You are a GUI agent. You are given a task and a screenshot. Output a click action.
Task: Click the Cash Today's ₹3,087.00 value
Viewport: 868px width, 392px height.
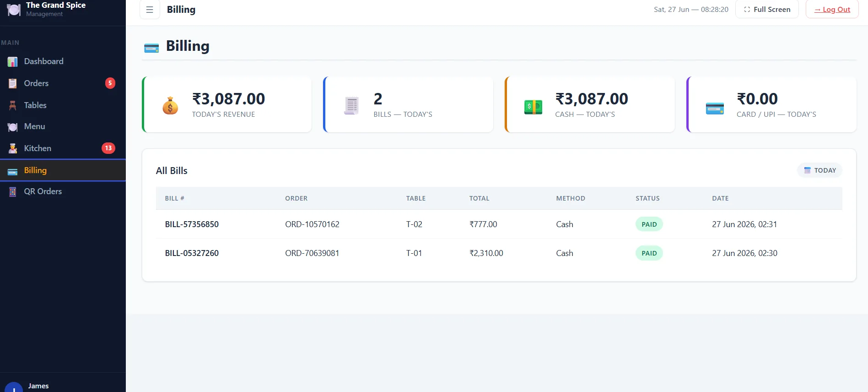coord(592,98)
